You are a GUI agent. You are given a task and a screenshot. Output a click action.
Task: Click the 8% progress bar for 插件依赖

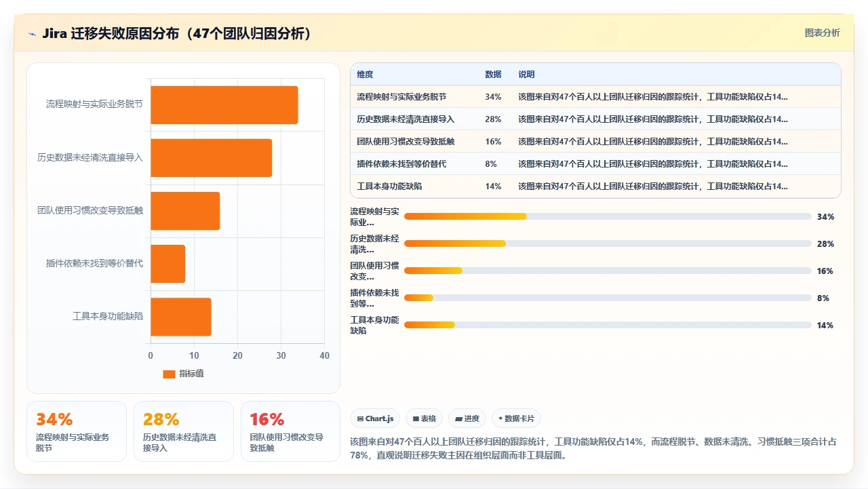608,298
